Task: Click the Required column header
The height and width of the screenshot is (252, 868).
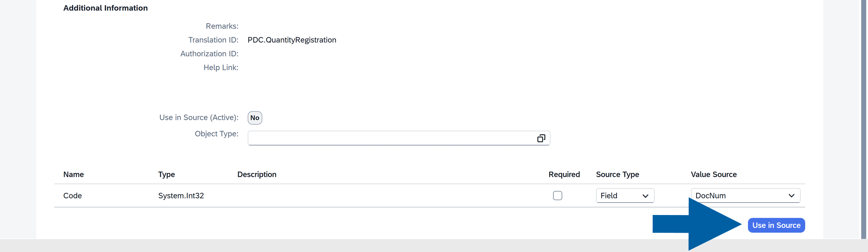Action: [x=564, y=174]
